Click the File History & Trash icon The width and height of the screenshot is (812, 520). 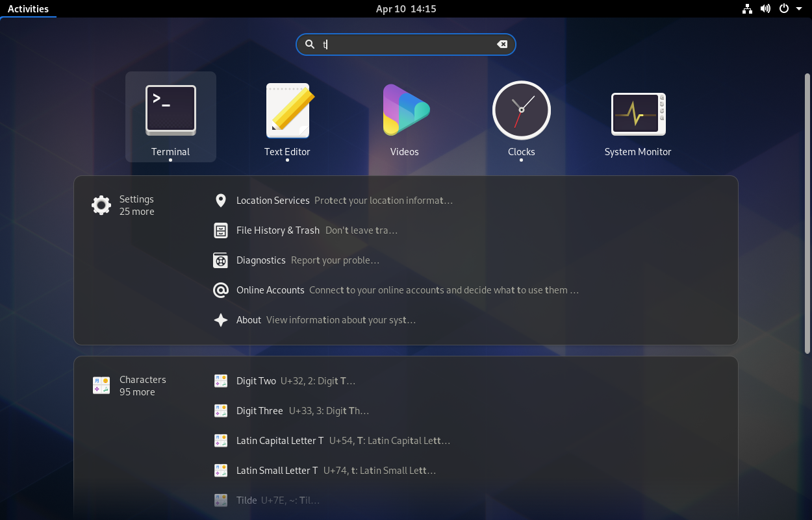tap(221, 230)
